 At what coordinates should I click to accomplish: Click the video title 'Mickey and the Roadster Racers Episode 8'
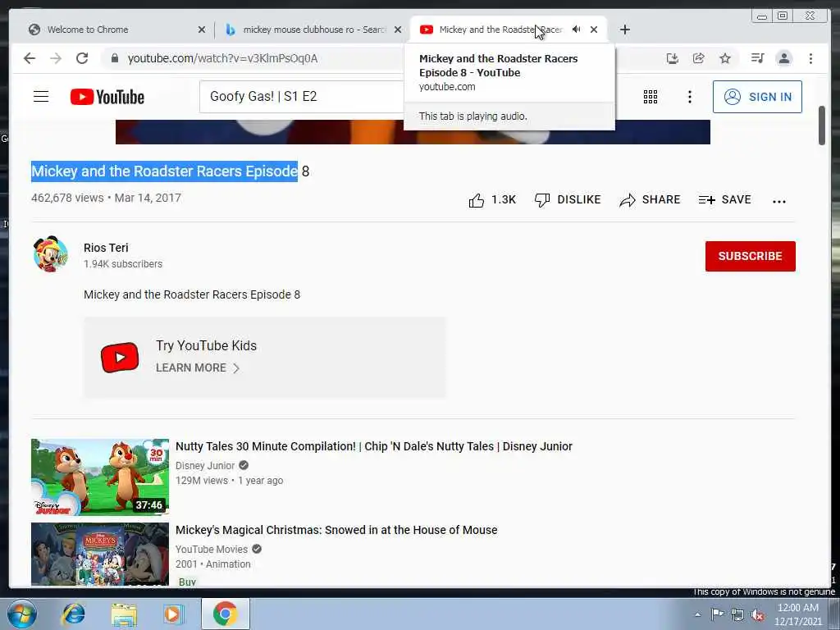pyautogui.click(x=171, y=171)
